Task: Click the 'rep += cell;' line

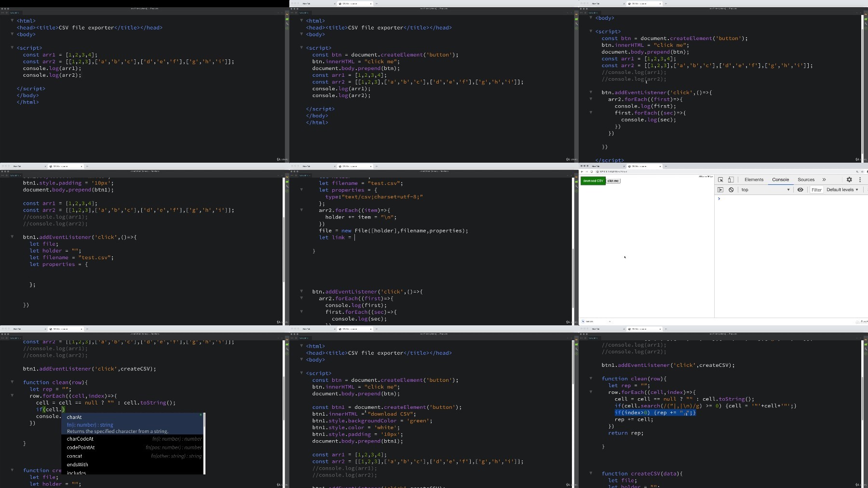Action: coord(634,419)
